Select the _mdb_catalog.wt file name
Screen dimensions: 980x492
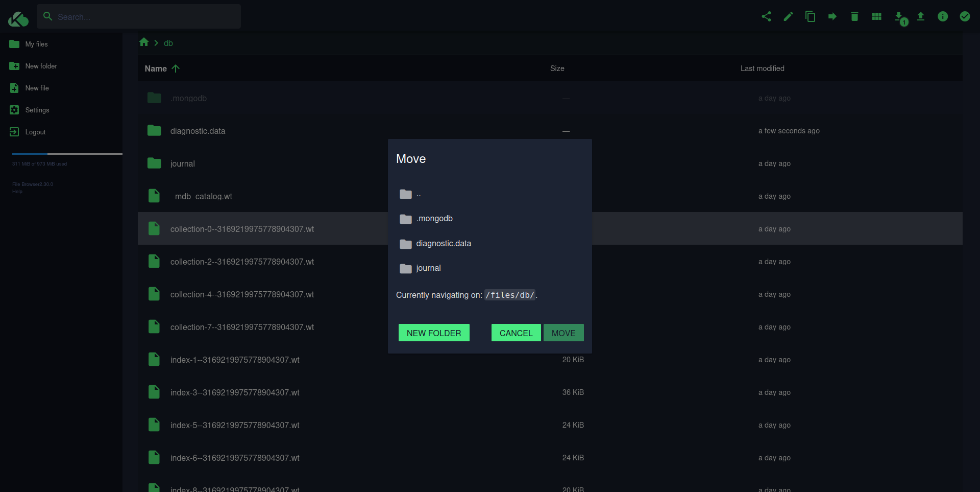click(201, 196)
